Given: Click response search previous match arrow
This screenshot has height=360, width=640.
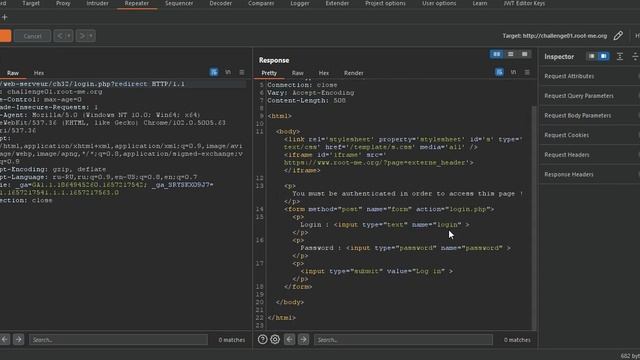Looking at the screenshot, I should [289, 339].
